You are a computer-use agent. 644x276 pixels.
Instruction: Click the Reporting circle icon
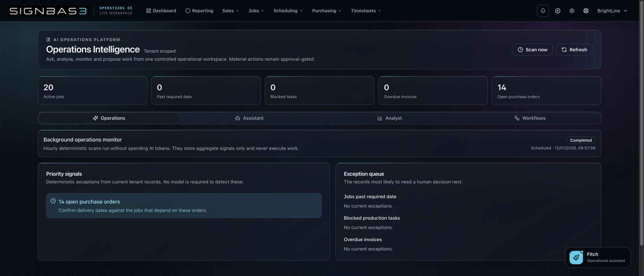click(x=188, y=11)
